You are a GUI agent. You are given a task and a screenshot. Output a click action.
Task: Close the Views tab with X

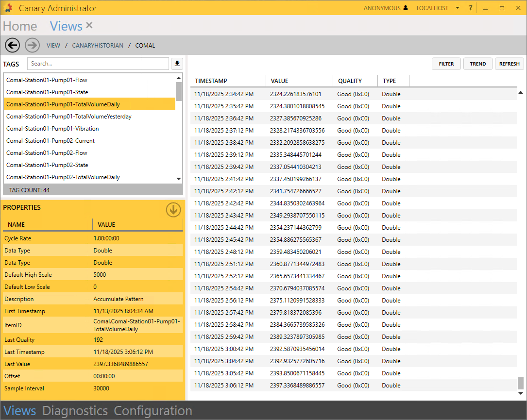click(x=89, y=25)
